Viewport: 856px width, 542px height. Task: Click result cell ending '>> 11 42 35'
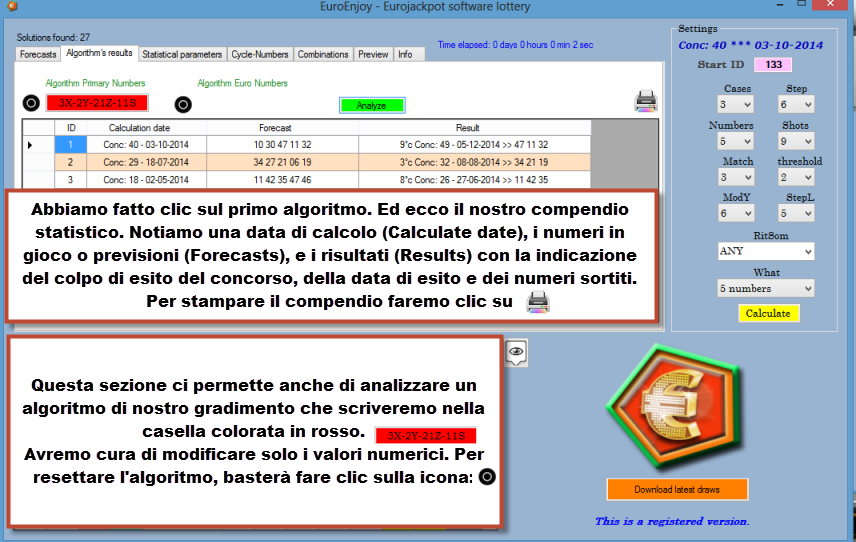tap(474, 180)
